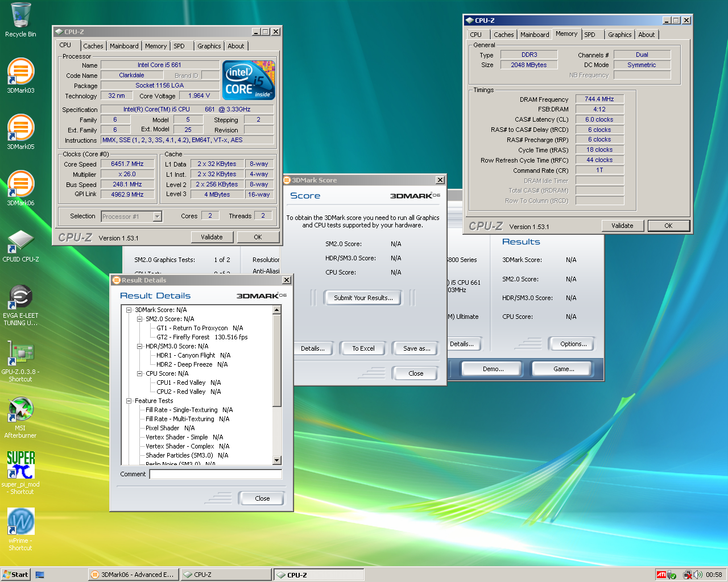Select 'HDR1 - Canyon Flight' row
Image resolution: width=728 pixels, height=582 pixels.
coord(193,355)
